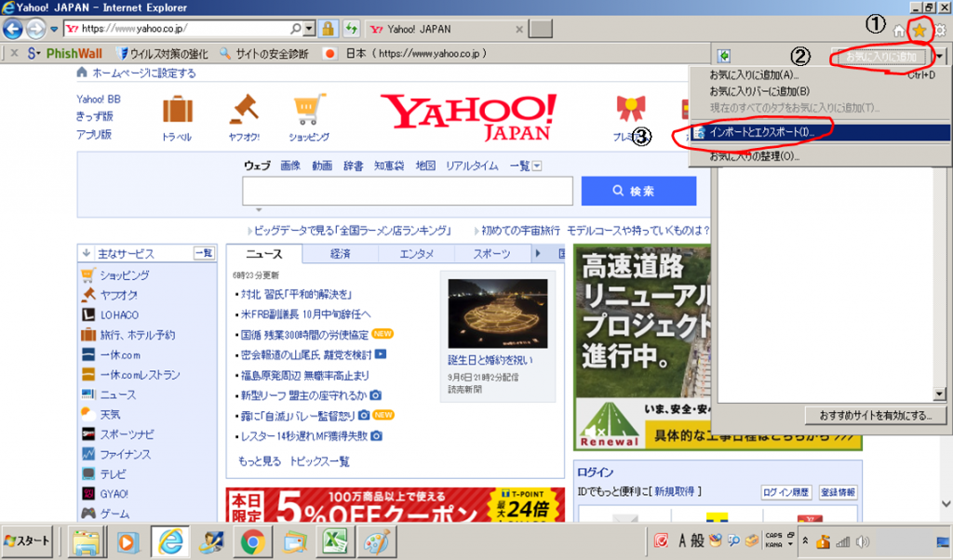Open the Tools gear icon
Screen dimensions: 953x560
[x=940, y=31]
